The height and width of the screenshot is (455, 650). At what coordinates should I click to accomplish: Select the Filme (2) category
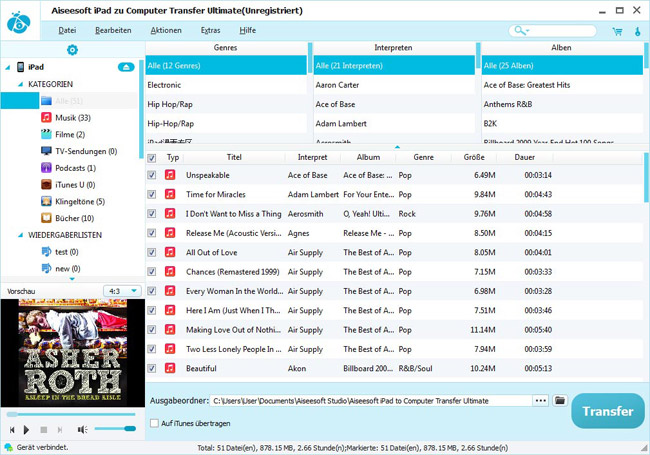(x=70, y=134)
